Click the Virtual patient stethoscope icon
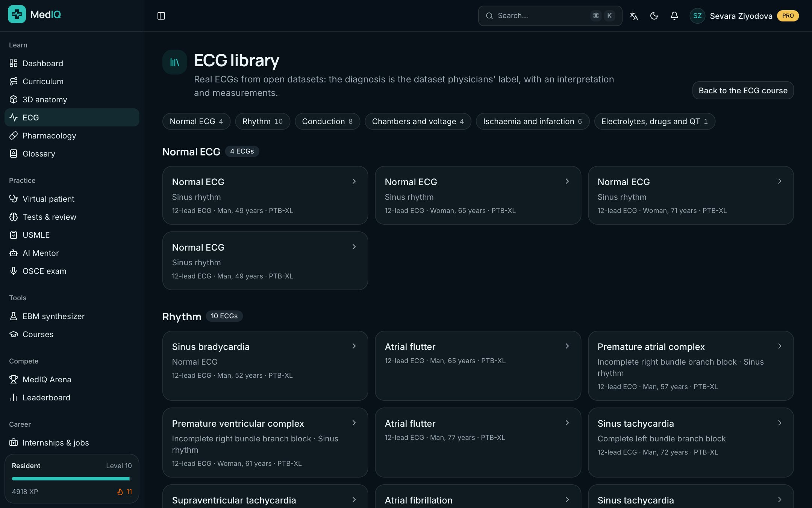Screen dimensions: 812x508 (x=14, y=199)
